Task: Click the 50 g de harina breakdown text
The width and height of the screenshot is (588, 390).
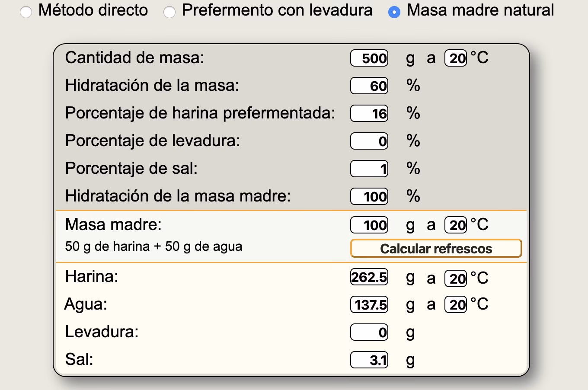Action: pyautogui.click(x=153, y=246)
